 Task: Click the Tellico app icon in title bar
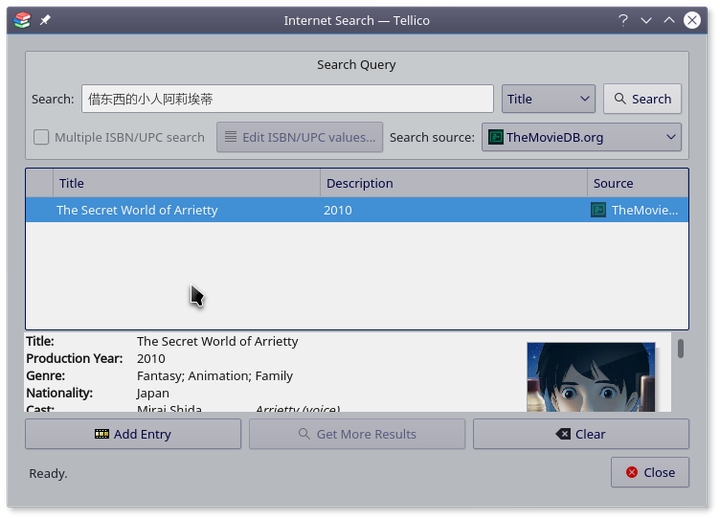(22, 20)
